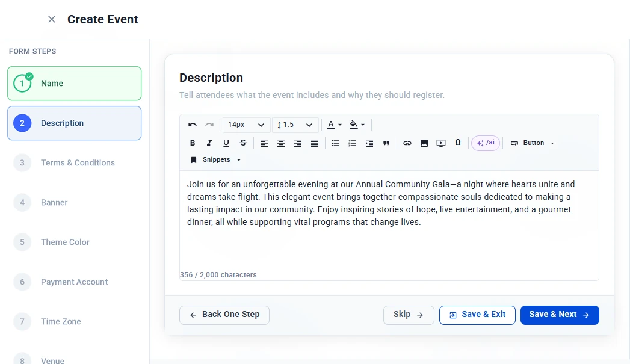
Task: Click the 'FORM STEPS' heading
Action: point(32,51)
